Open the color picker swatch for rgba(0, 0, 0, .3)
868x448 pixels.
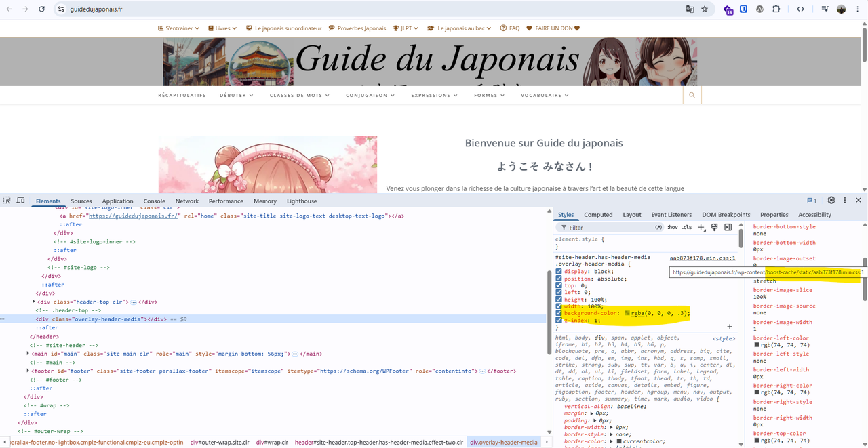[627, 313]
